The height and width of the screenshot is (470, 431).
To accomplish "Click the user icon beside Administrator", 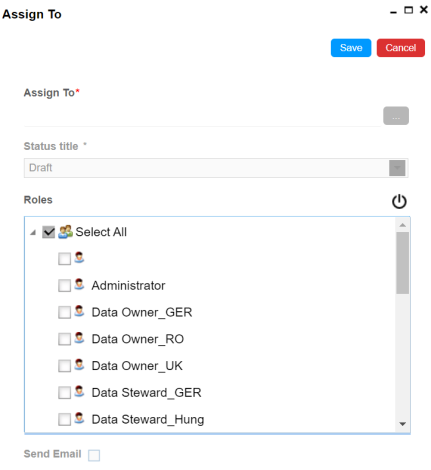I will click(x=79, y=284).
